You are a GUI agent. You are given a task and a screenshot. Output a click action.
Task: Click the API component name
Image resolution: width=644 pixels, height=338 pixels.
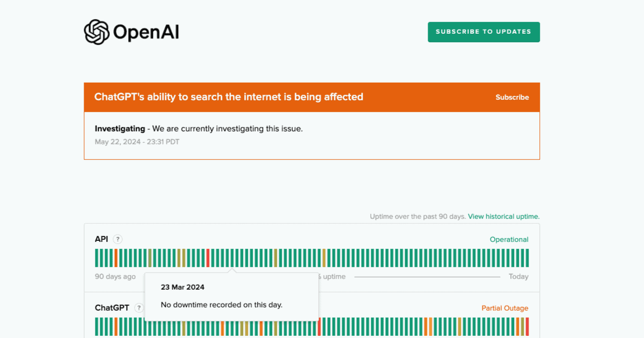point(101,240)
